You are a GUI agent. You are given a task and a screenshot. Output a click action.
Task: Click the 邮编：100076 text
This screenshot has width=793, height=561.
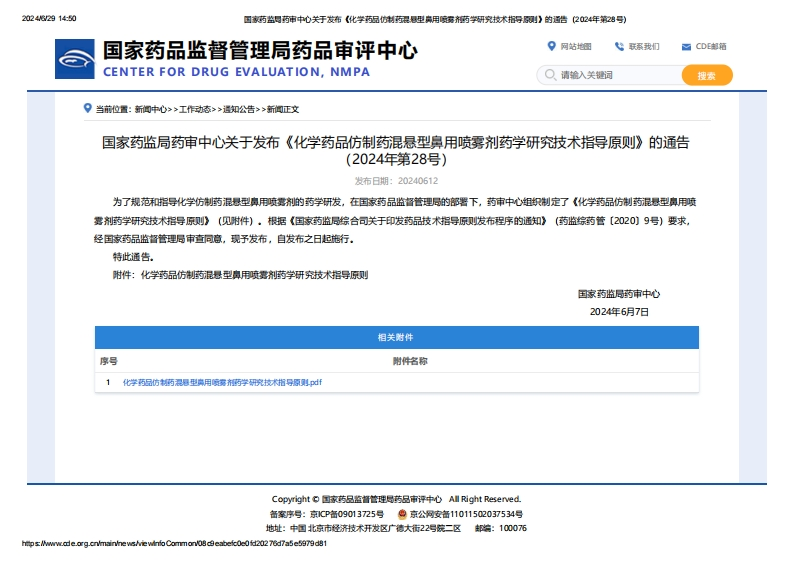click(x=501, y=529)
